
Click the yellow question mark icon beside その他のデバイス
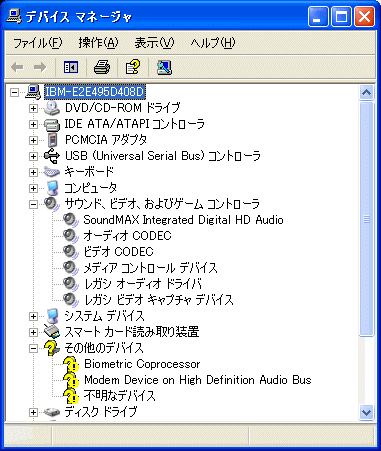pos(52,348)
